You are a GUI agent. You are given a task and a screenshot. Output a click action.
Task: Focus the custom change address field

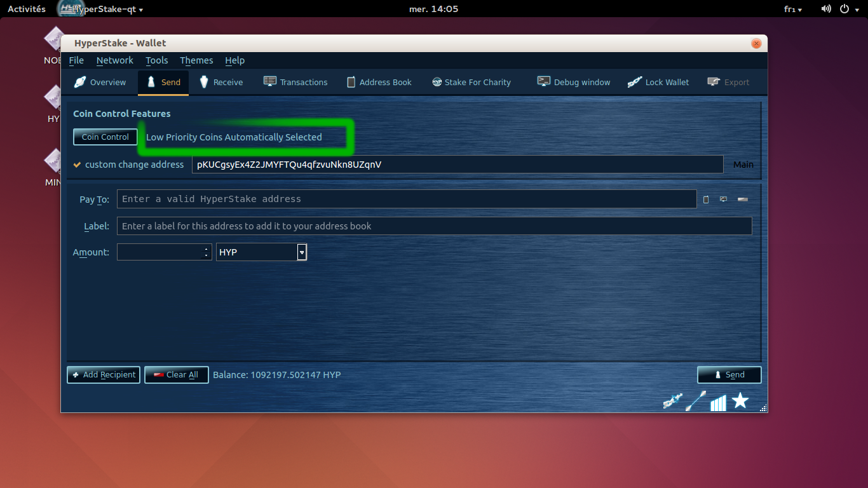[x=458, y=165]
